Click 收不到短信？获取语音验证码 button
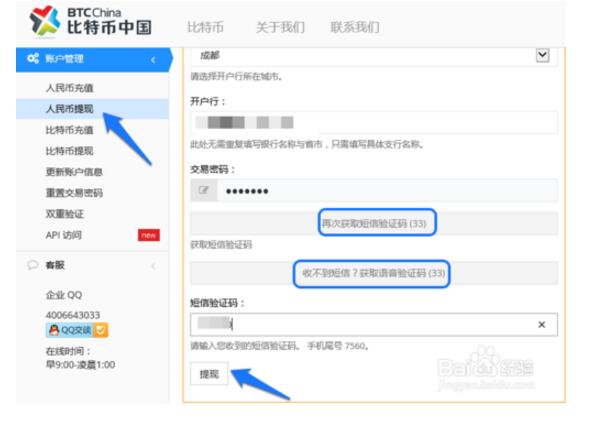 coord(374,273)
